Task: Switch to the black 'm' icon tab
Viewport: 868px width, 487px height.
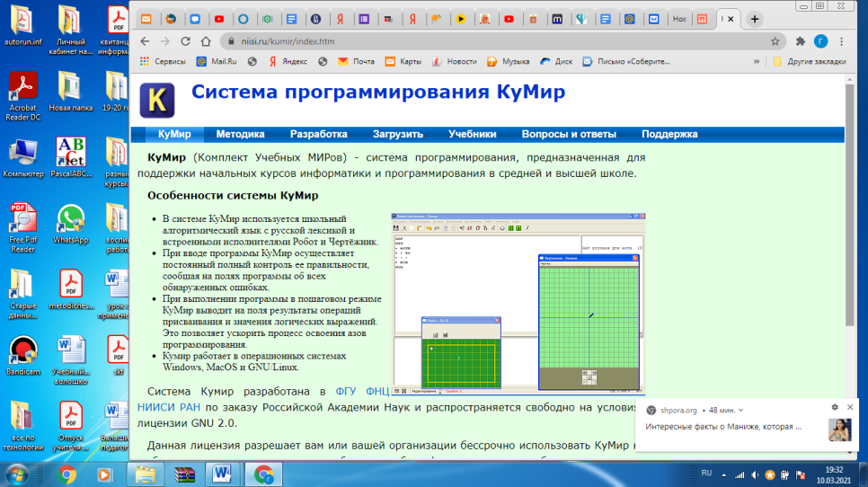Action: point(557,20)
